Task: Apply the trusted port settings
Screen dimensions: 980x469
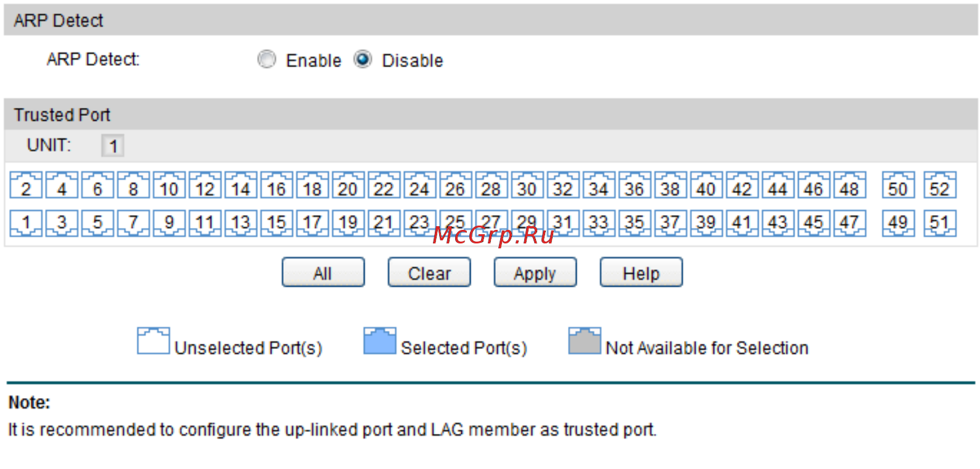Action: [535, 272]
